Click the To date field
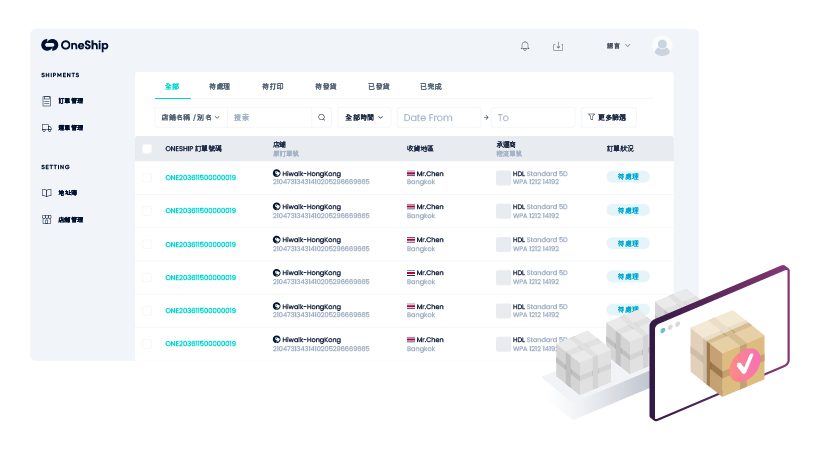This screenshot has height=450, width=820. [533, 118]
